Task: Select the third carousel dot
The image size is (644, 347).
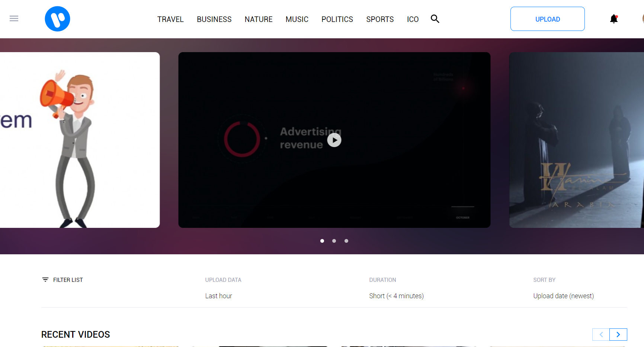Action: (x=346, y=241)
